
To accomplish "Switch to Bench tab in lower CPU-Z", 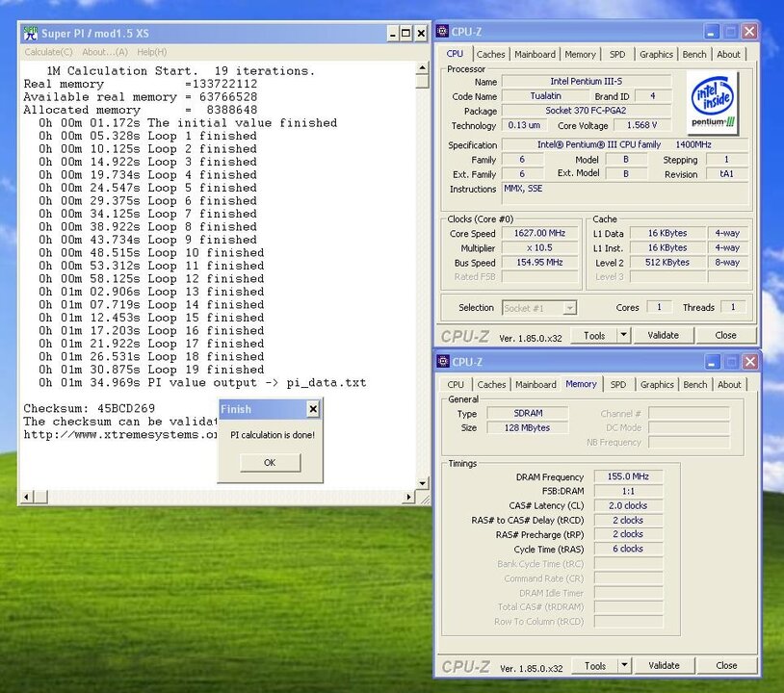I will (x=695, y=385).
